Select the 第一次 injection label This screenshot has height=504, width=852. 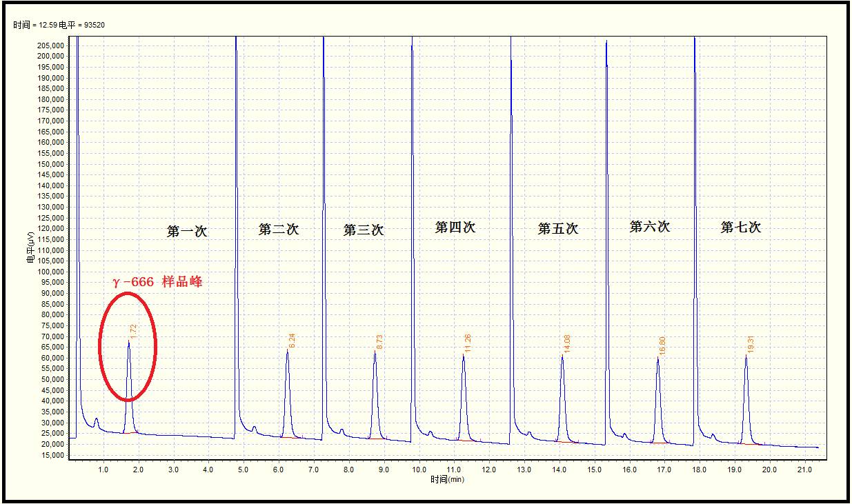187,232
